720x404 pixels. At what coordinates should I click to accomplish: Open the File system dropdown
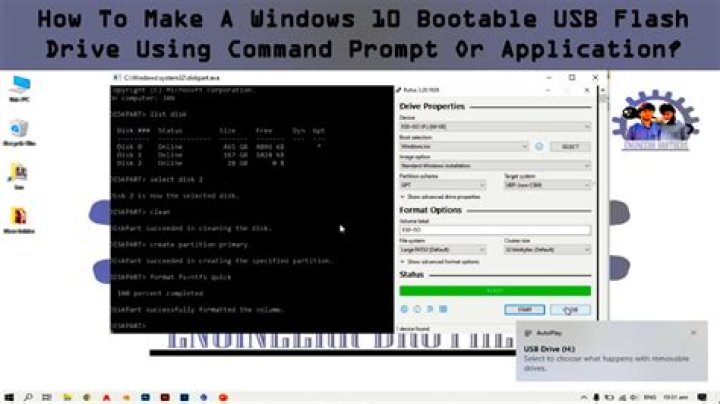point(443,250)
